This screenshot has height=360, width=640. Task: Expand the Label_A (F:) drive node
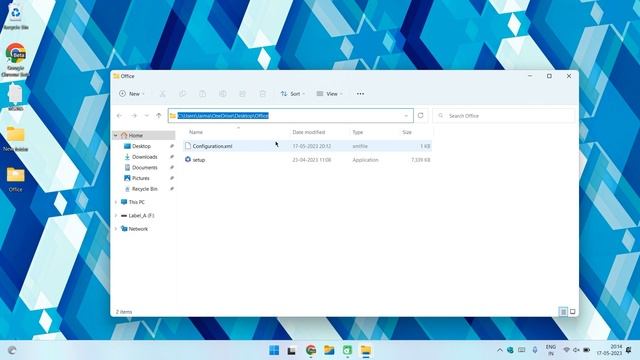click(x=116, y=216)
